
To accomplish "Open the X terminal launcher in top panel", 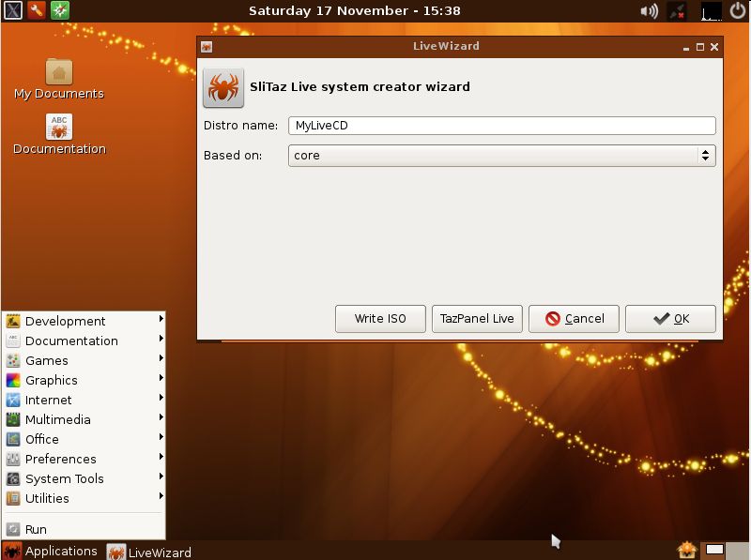I will (x=12, y=10).
